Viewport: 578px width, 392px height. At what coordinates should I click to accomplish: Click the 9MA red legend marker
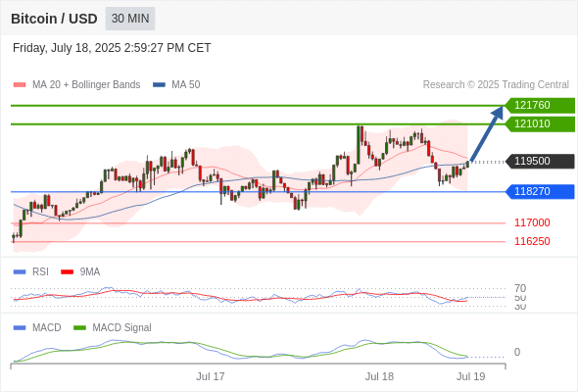tap(67, 272)
